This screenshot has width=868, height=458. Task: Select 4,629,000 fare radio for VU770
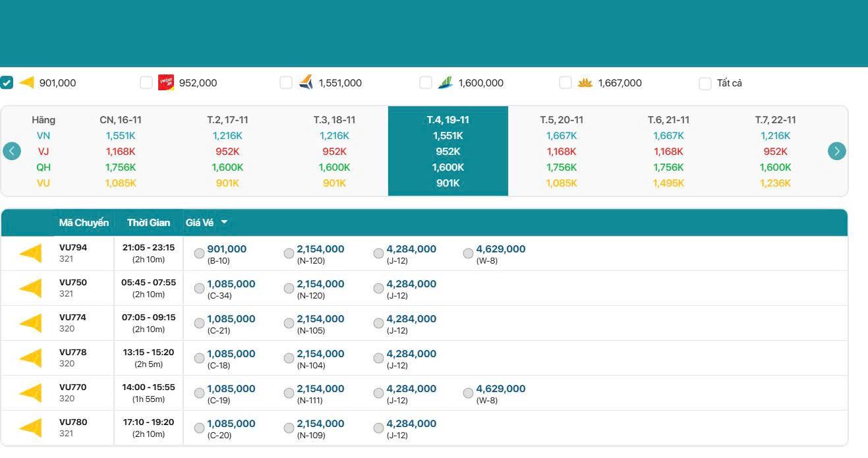[x=468, y=393]
